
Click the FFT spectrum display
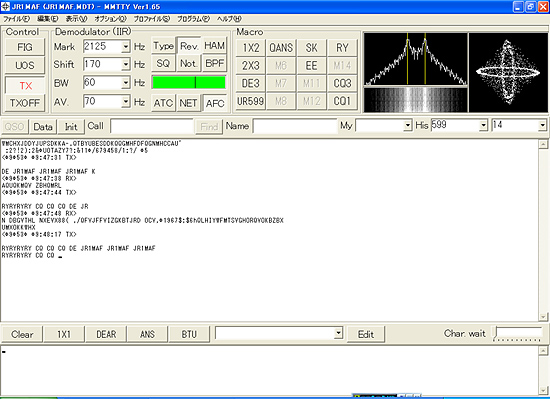click(x=416, y=59)
